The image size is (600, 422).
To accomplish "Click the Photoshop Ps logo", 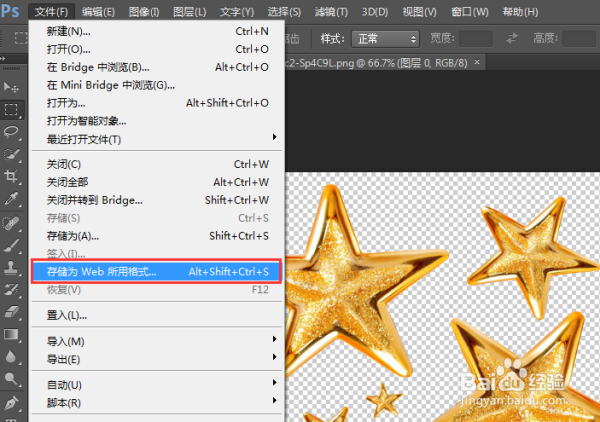I will 10,11.
